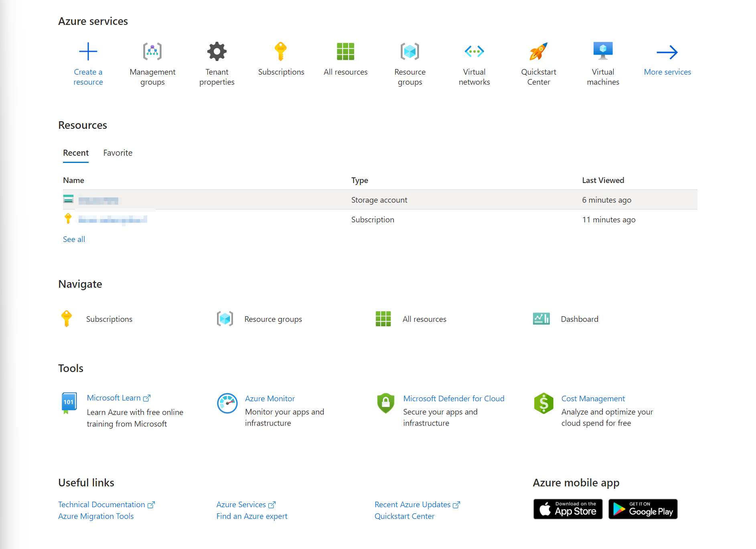
Task: Open Management groups service icon
Action: tap(152, 52)
